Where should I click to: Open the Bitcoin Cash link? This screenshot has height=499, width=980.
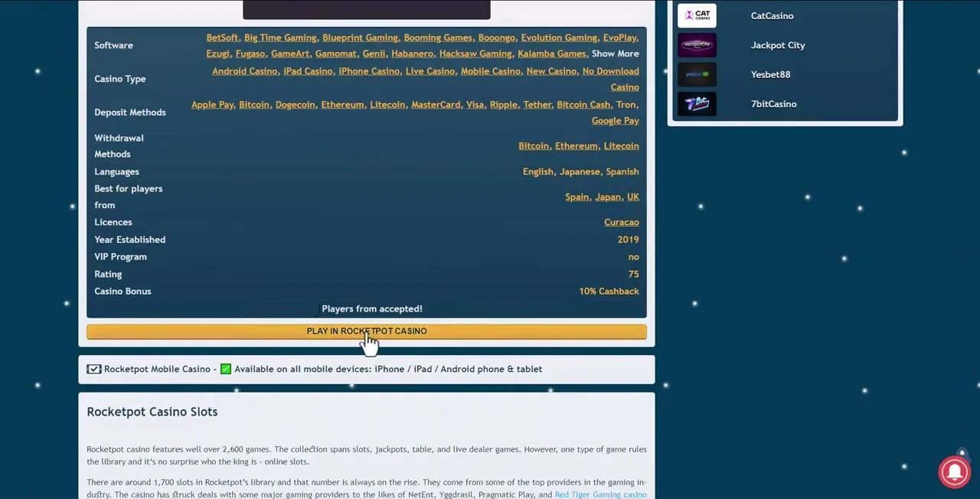(583, 105)
